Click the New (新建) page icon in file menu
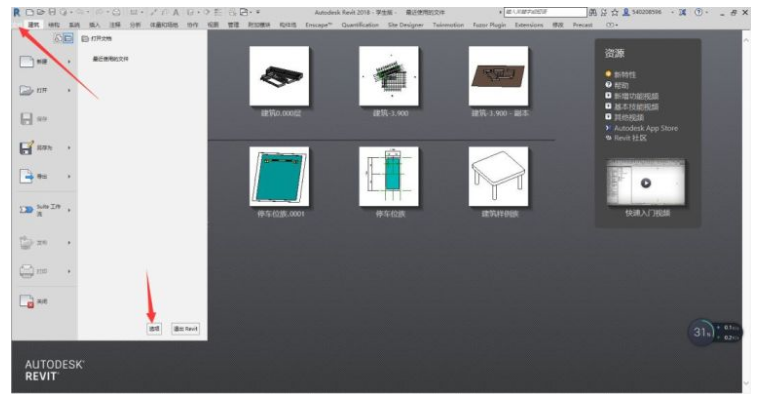Image resolution: width=764 pixels, height=400 pixels. pyautogui.click(x=26, y=62)
